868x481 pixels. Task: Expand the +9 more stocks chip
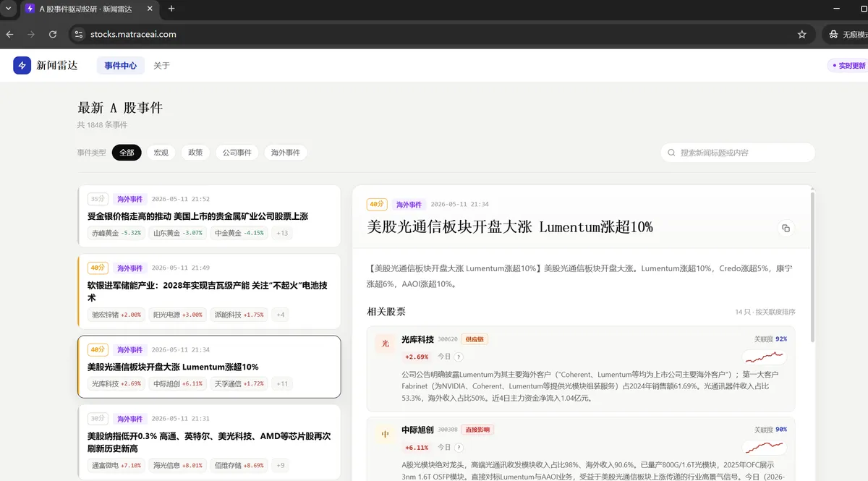click(281, 465)
